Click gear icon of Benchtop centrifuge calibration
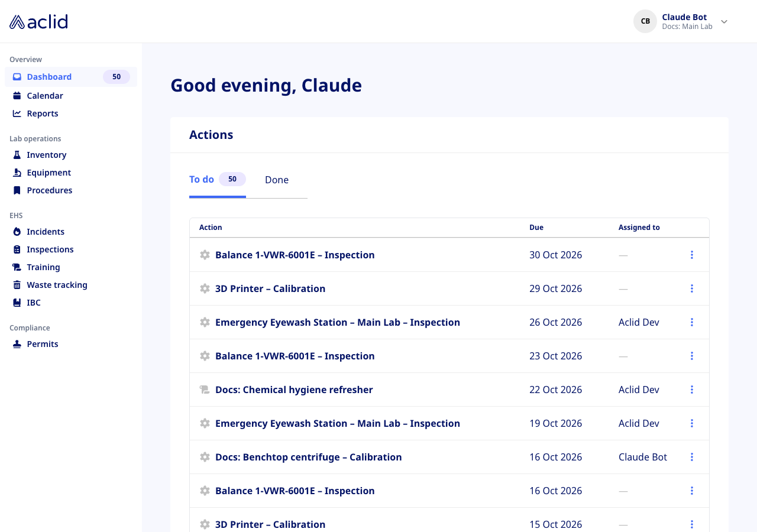This screenshot has height=532, width=757. pos(205,457)
